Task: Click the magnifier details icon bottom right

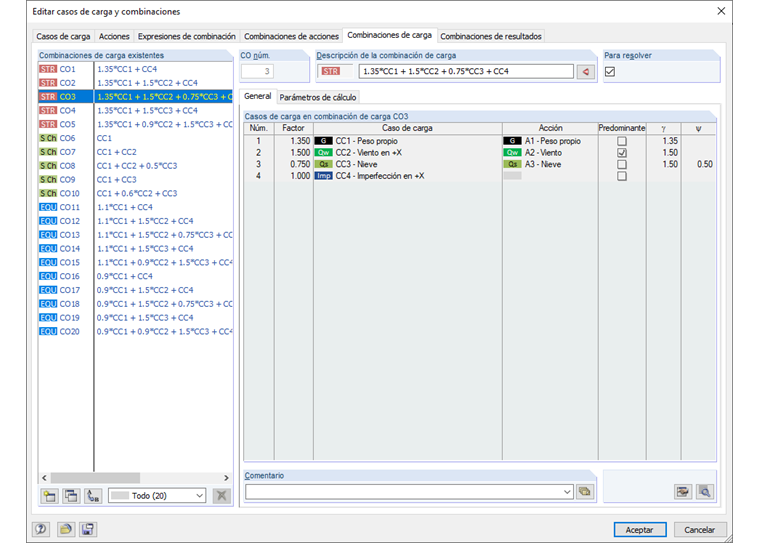Action: [705, 492]
